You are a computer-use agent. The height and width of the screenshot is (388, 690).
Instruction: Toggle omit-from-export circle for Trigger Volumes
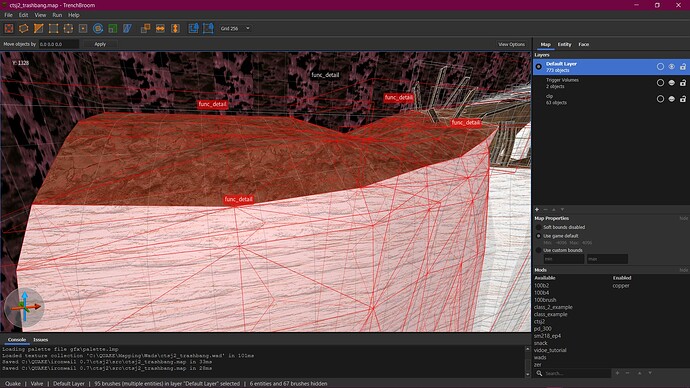pos(660,83)
